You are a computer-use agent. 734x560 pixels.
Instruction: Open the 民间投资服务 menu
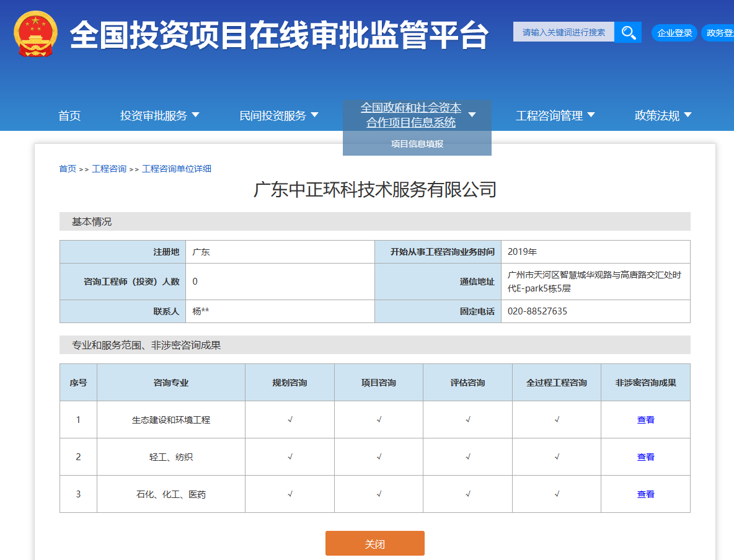272,115
